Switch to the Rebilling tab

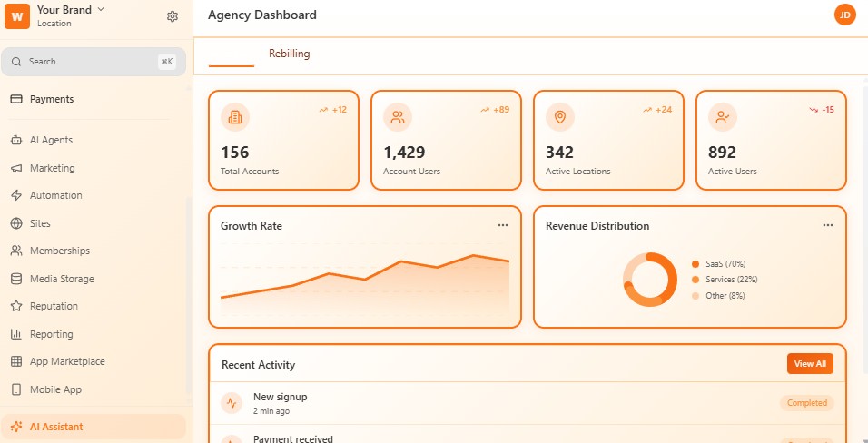289,54
